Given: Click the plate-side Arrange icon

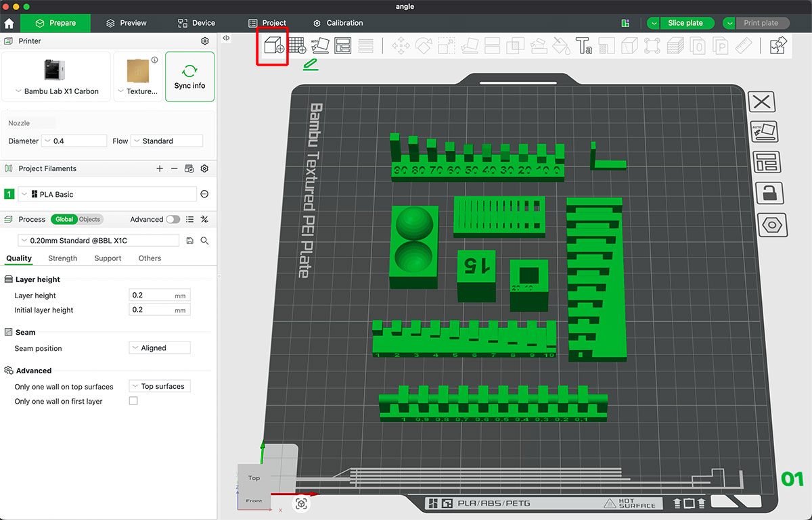Looking at the screenshot, I should click(x=767, y=162).
